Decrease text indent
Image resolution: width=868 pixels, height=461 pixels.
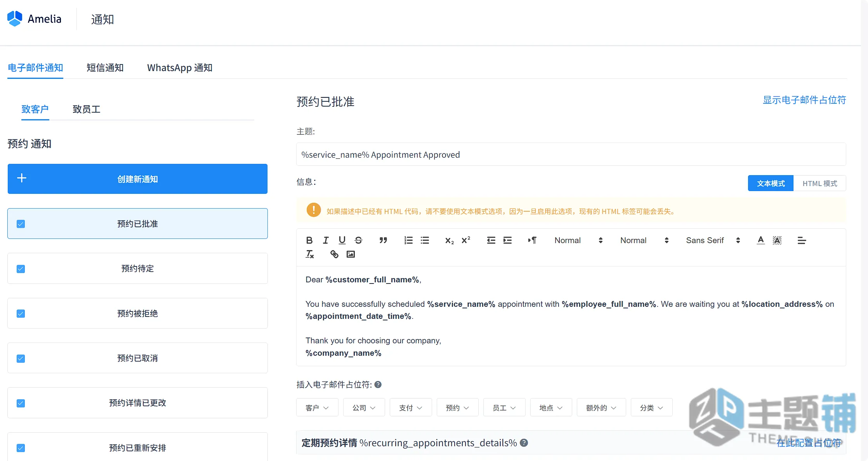[491, 240]
